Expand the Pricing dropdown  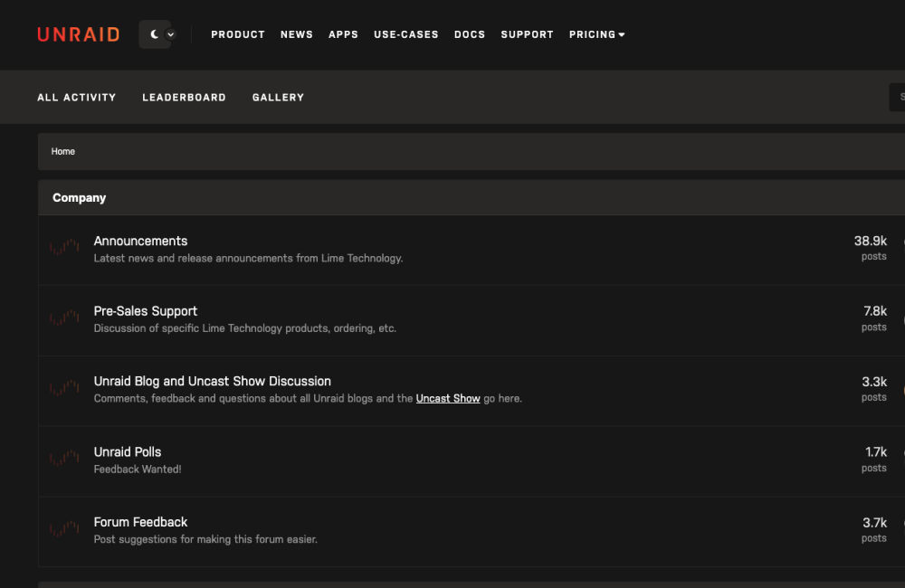click(x=596, y=34)
